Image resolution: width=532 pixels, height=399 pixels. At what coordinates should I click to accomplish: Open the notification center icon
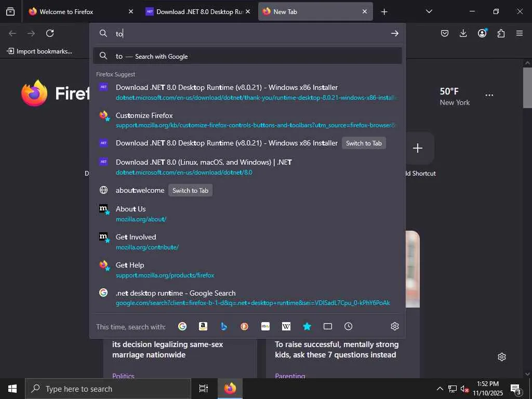(x=516, y=389)
